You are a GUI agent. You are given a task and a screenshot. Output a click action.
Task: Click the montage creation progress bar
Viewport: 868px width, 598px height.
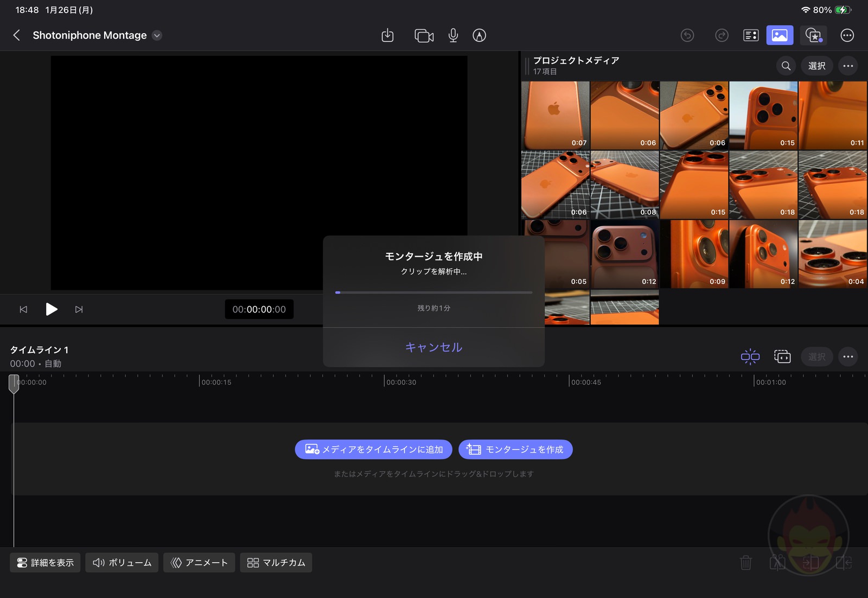tap(433, 292)
